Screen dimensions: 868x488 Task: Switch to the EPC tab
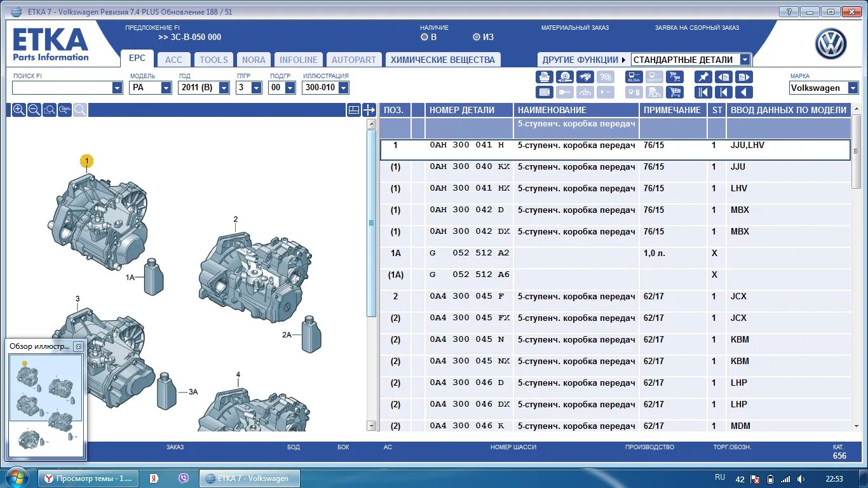(137, 58)
